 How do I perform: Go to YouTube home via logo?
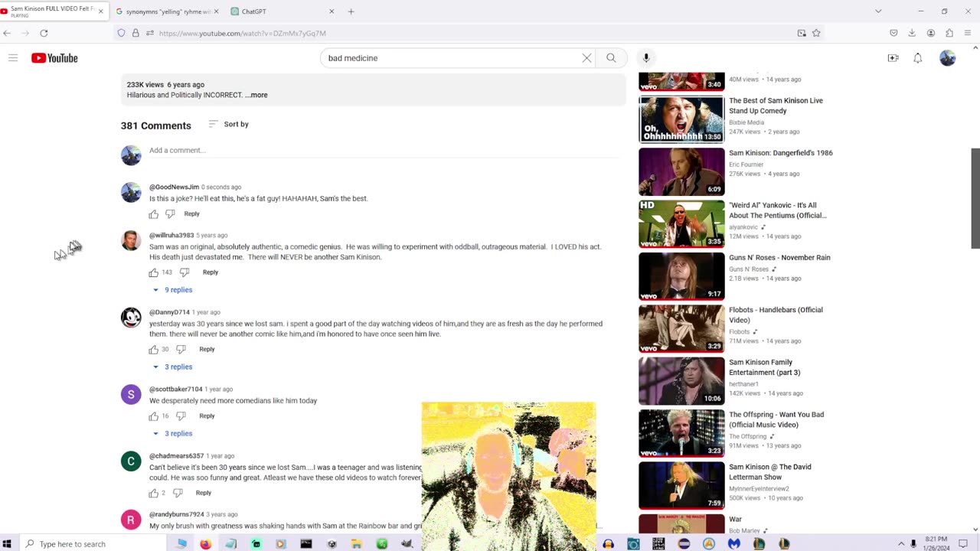coord(54,58)
